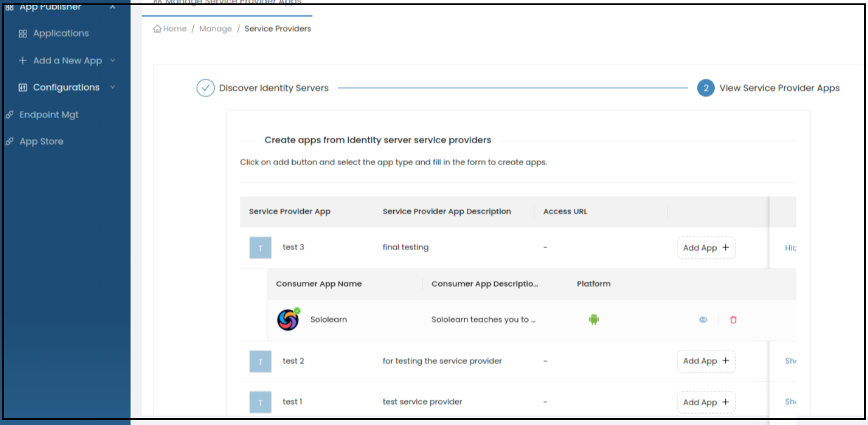Open Applications in the sidebar
The width and height of the screenshot is (868, 425).
tap(61, 34)
